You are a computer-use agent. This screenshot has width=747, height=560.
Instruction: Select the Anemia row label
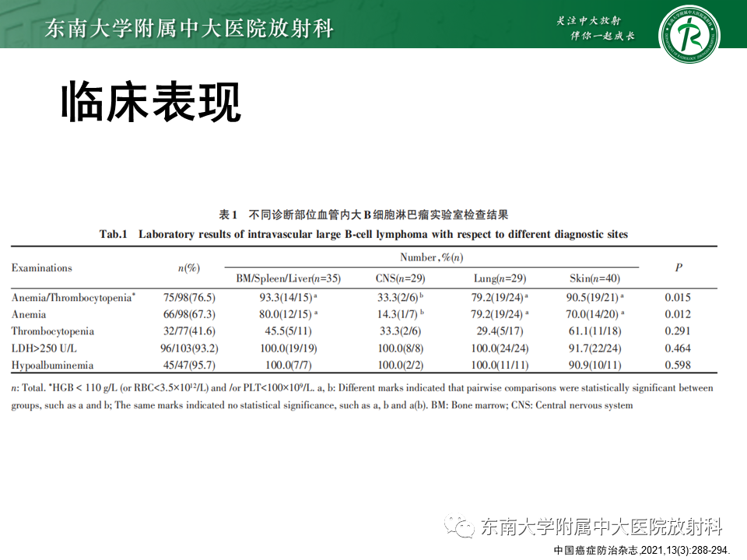coord(29,315)
